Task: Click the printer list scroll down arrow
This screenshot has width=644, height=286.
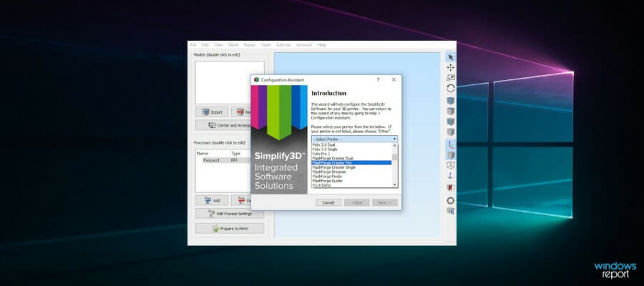Action: 395,185
